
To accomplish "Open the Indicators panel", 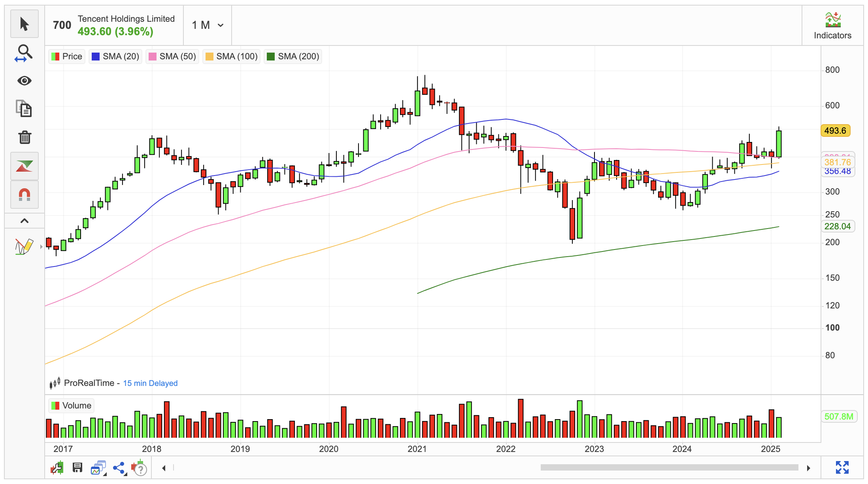I will point(832,26).
